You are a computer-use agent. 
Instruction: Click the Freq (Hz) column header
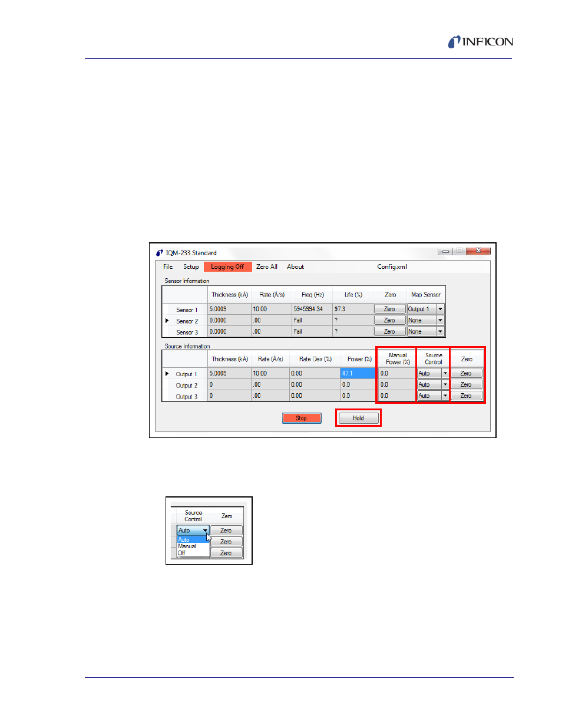pyautogui.click(x=312, y=295)
